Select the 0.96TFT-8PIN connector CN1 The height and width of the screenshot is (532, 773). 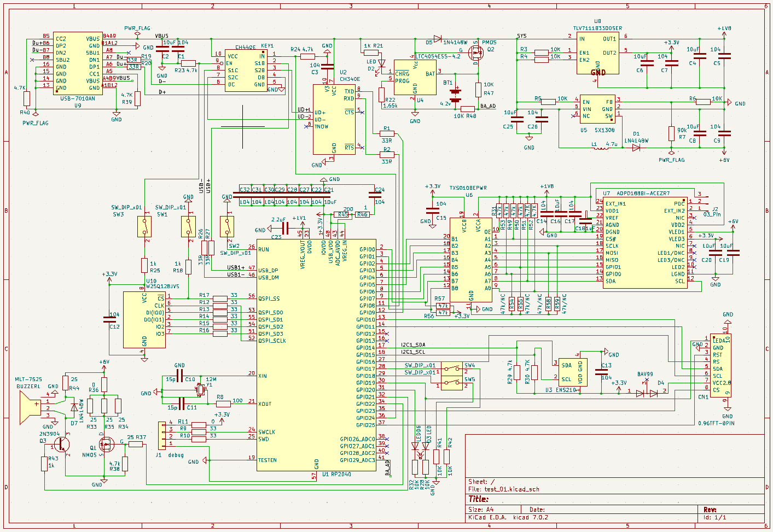point(721,365)
